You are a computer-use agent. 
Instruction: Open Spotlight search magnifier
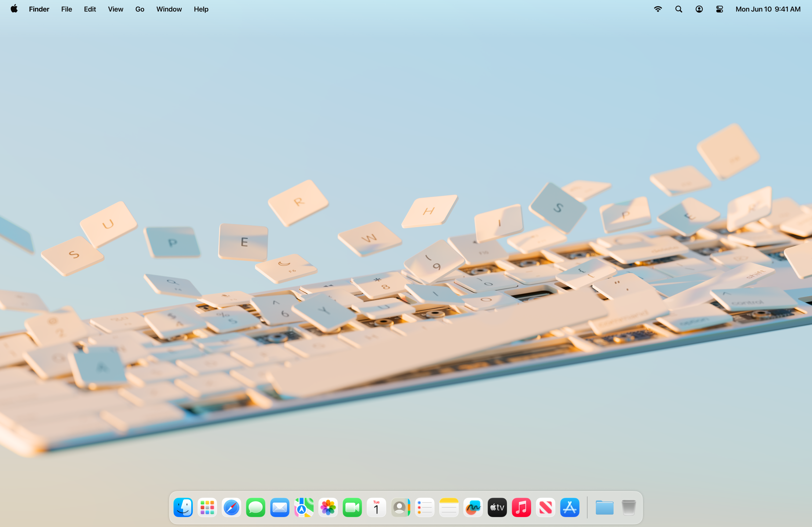click(679, 9)
